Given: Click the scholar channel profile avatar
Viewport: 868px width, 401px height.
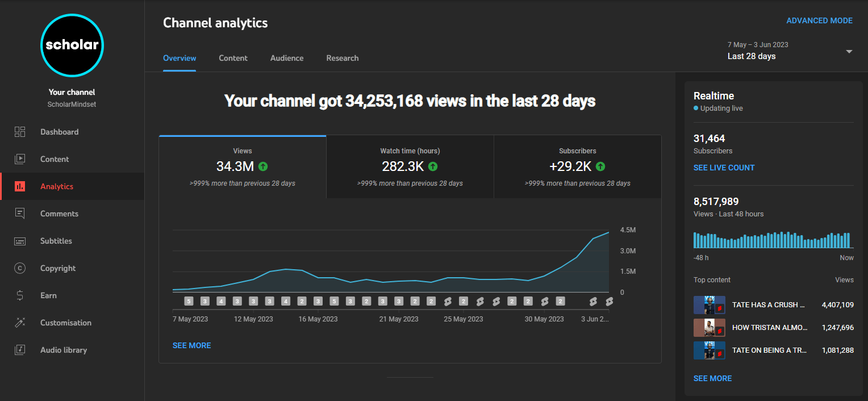Looking at the screenshot, I should [x=72, y=45].
